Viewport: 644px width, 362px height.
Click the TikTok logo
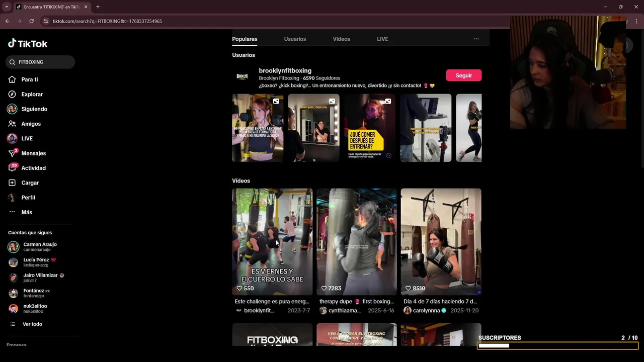pos(28,44)
